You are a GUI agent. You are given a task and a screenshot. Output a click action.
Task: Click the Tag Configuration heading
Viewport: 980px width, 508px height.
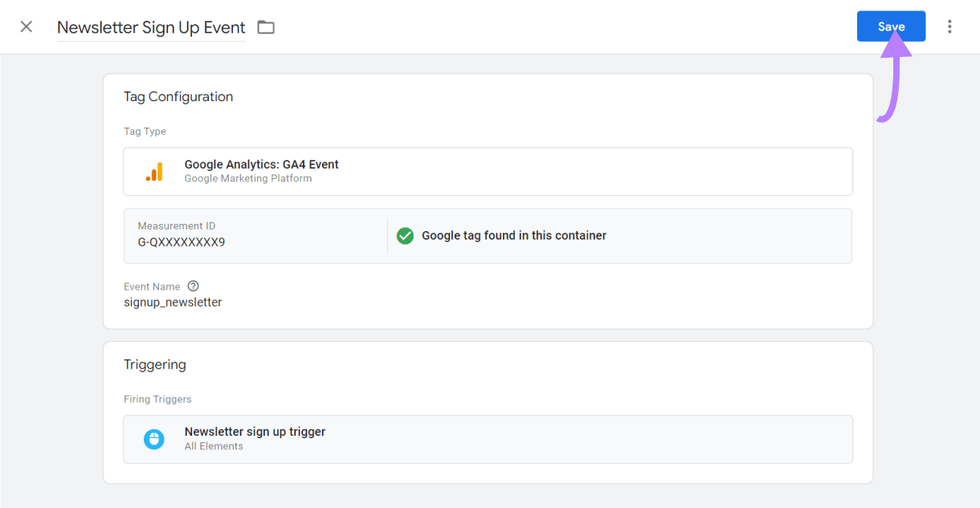point(178,96)
